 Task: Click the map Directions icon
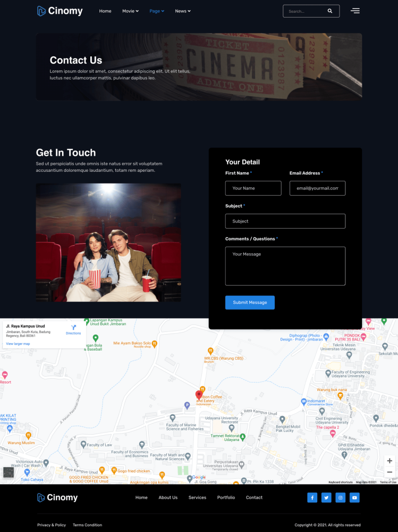click(x=73, y=327)
